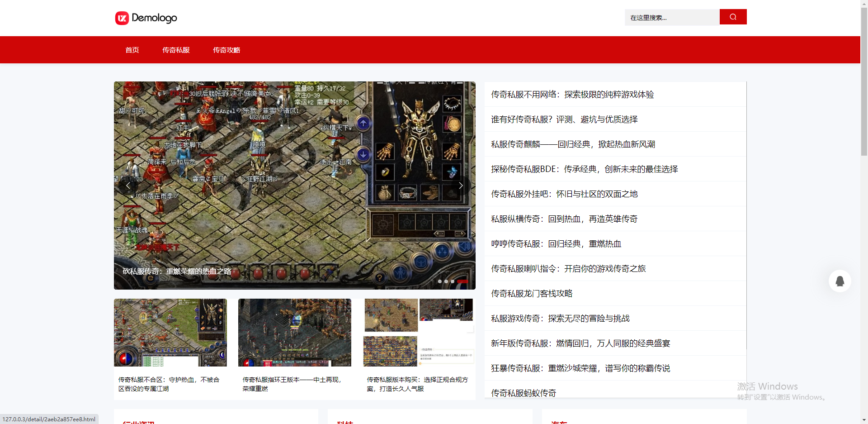This screenshot has height=424, width=868.
Task: Advance to next carousel slide arrow
Action: pos(461,186)
